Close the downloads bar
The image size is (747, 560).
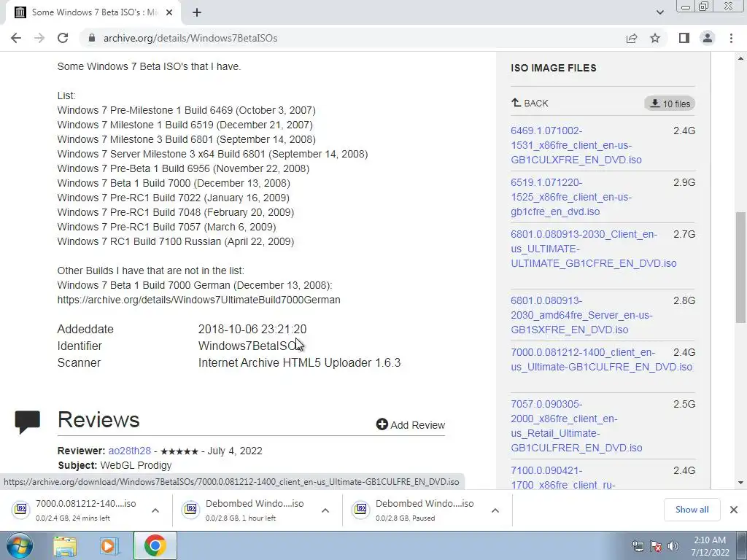click(734, 510)
